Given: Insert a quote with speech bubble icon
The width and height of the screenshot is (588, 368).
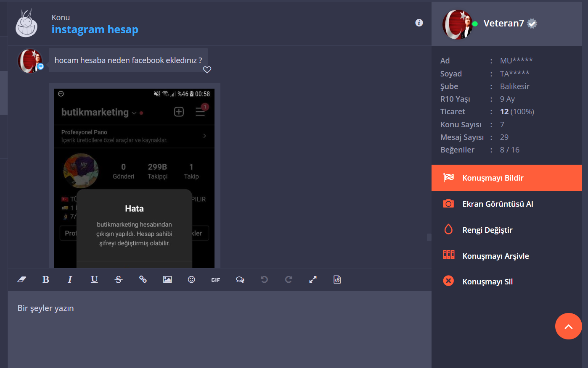Looking at the screenshot, I should 240,280.
